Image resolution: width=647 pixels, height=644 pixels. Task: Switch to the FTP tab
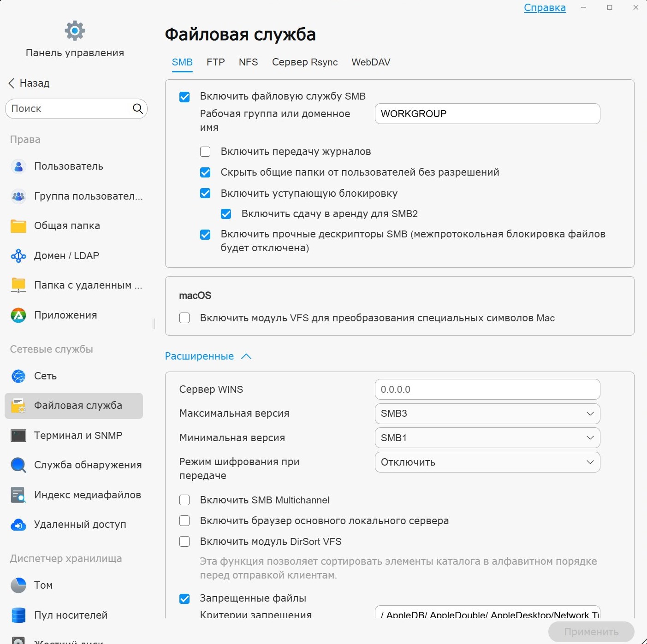(x=215, y=62)
